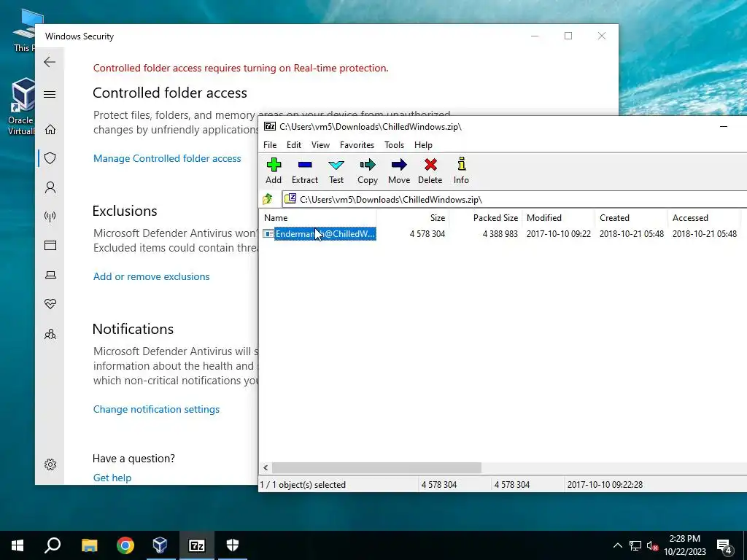The height and width of the screenshot is (560, 747).
Task: Open Windows Security settings gear
Action: click(50, 464)
